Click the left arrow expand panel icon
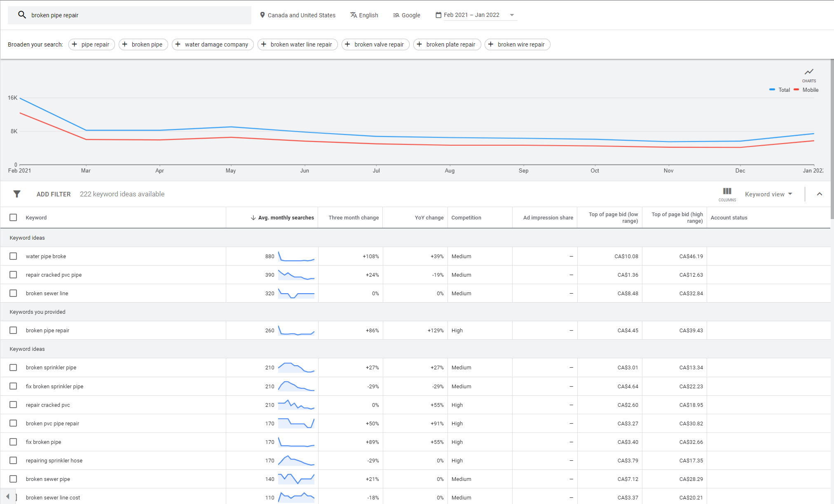 coord(8,496)
